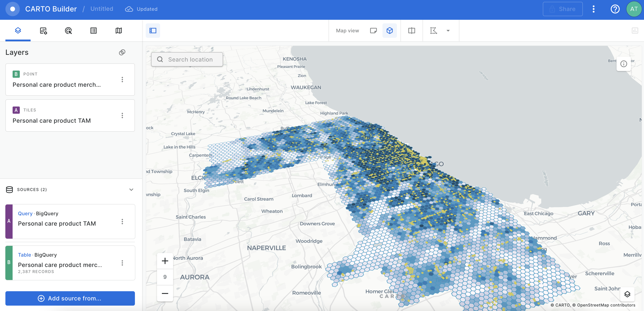Open the Widgets tab icon
Viewport: 644px width, 311px height.
click(43, 31)
